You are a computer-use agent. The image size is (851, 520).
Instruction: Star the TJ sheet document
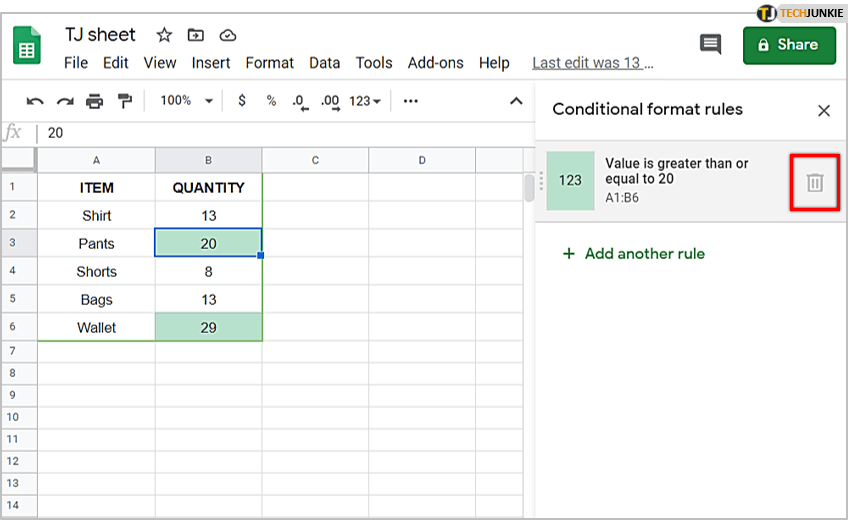tap(164, 35)
